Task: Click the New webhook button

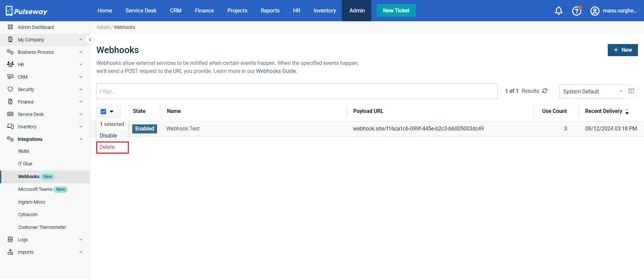Action: coord(622,50)
